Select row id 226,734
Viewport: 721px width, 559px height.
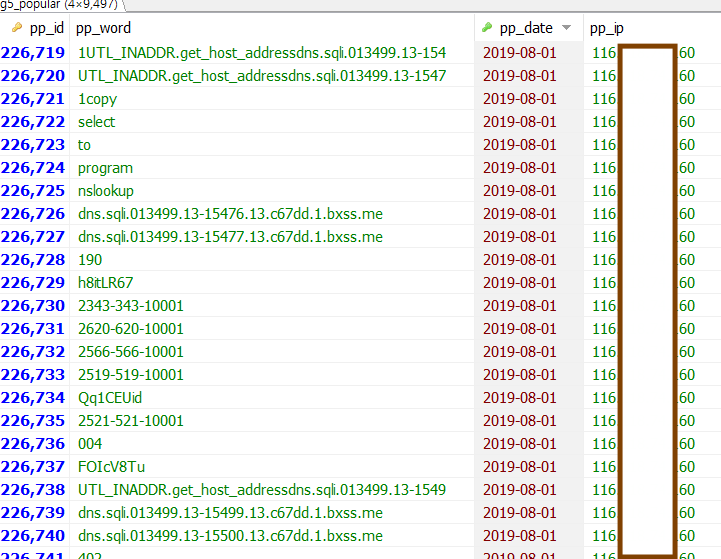(x=33, y=398)
